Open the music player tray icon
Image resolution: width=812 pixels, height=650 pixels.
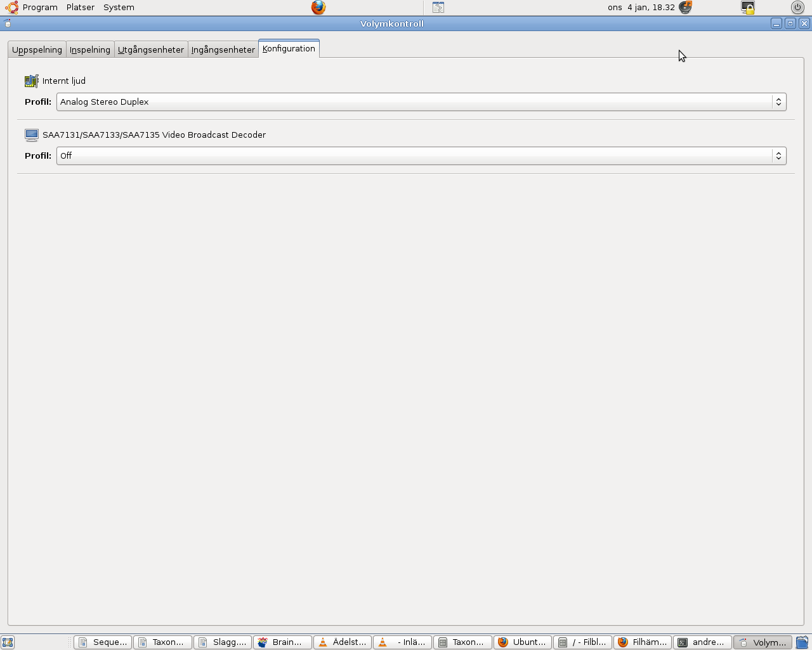tap(685, 8)
